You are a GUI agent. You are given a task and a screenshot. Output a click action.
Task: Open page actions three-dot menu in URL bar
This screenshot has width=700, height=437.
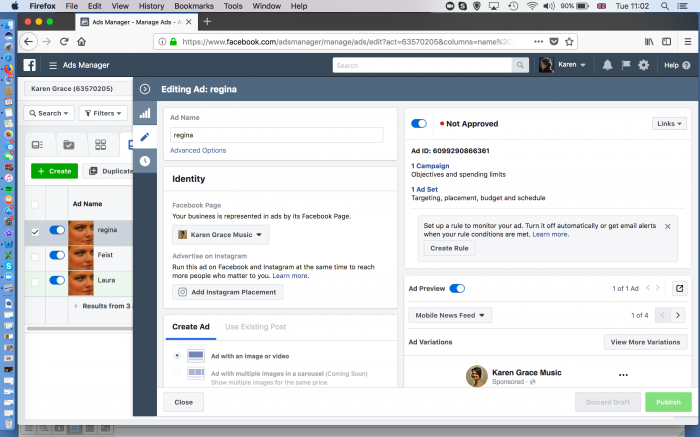[538, 42]
